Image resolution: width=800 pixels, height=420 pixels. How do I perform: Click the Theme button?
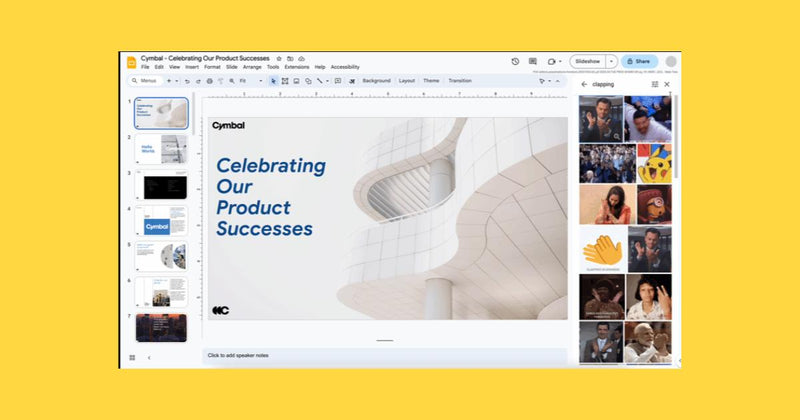pyautogui.click(x=431, y=81)
